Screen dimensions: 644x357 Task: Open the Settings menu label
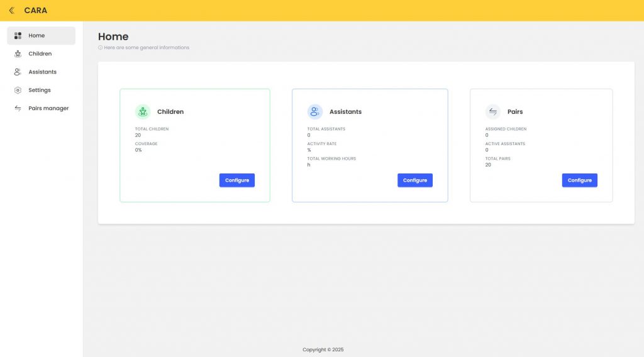pyautogui.click(x=39, y=91)
